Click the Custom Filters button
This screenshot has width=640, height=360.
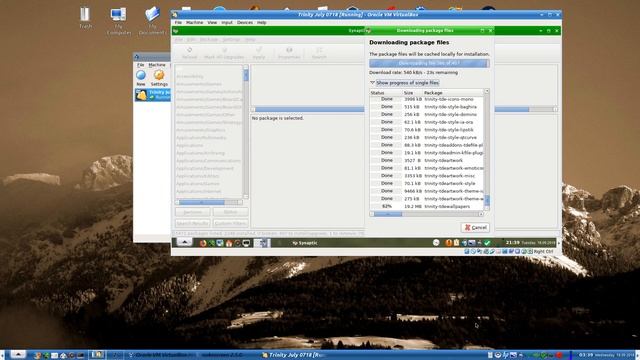(x=230, y=223)
